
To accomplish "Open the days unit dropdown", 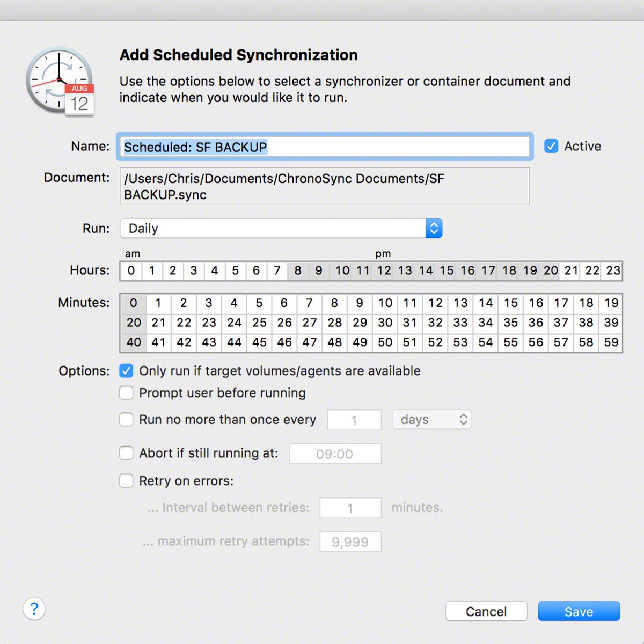I will pyautogui.click(x=432, y=419).
